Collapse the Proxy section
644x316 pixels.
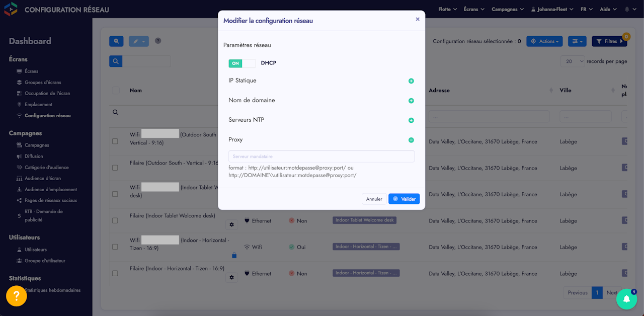pyautogui.click(x=411, y=140)
